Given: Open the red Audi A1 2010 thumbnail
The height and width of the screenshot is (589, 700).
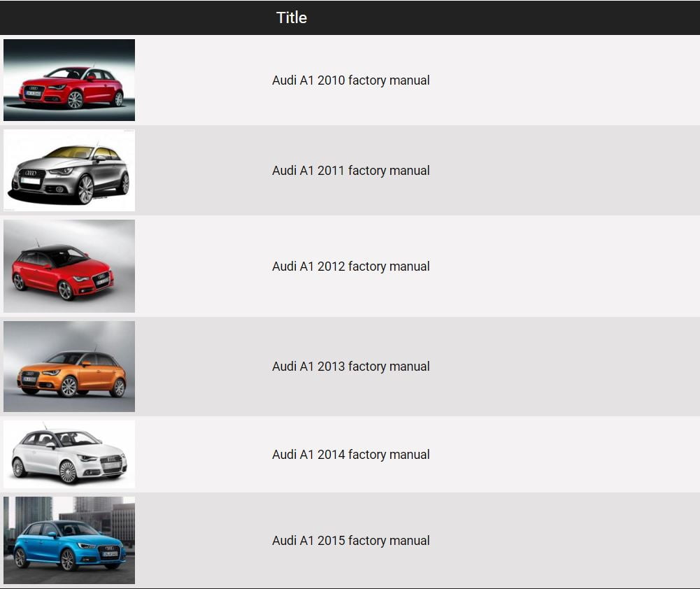Looking at the screenshot, I should click(x=69, y=80).
